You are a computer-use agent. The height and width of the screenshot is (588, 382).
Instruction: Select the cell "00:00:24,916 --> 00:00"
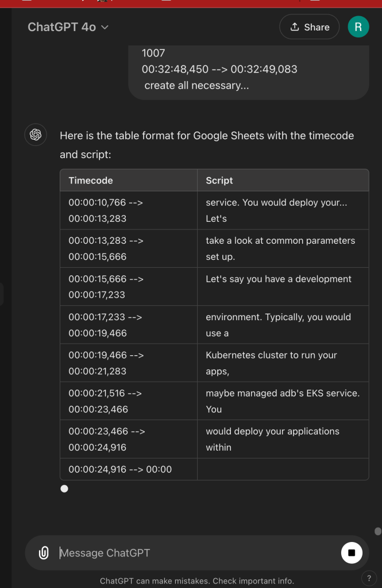coord(129,469)
